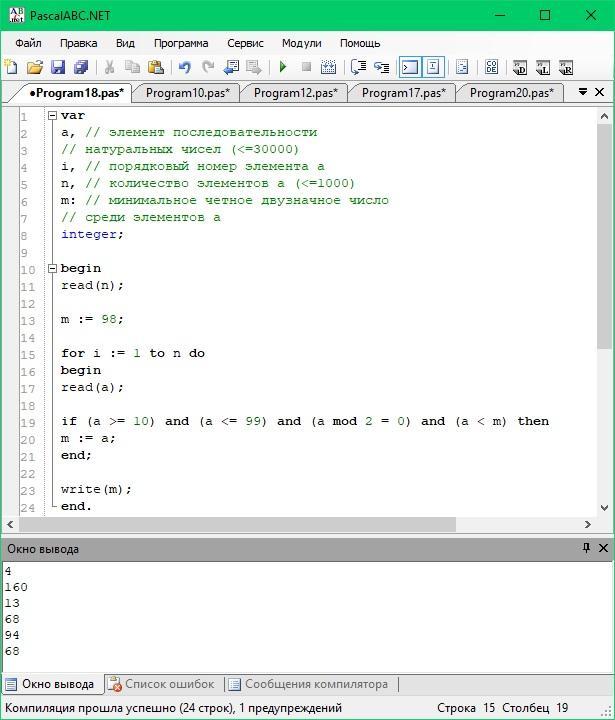Collapse the var section on line 1
The height and width of the screenshot is (720, 615).
[52, 116]
